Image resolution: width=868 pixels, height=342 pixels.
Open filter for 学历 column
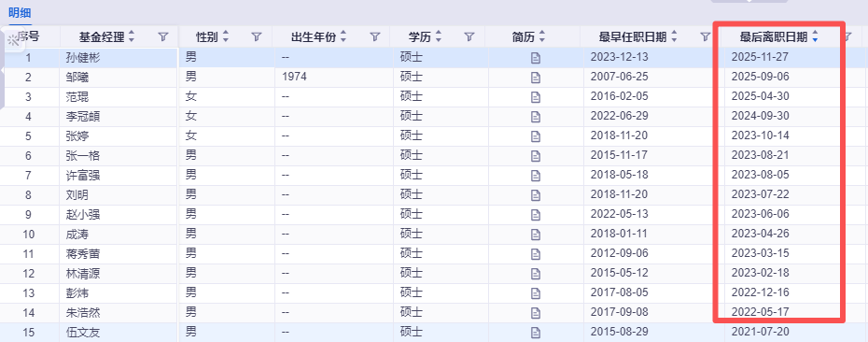(x=469, y=37)
